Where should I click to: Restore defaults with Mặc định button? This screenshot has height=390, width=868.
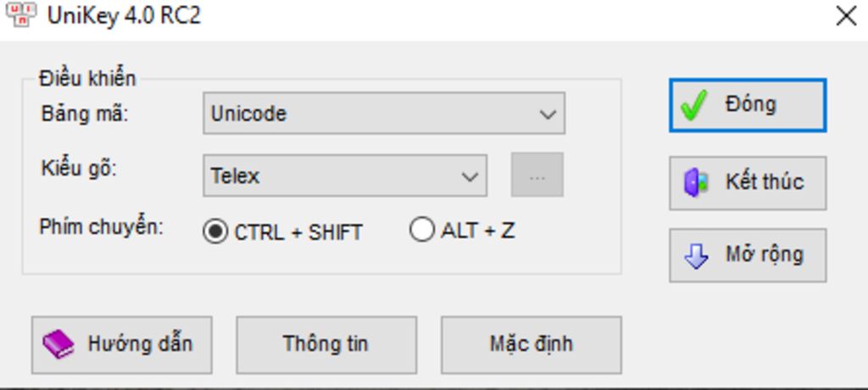(x=531, y=344)
